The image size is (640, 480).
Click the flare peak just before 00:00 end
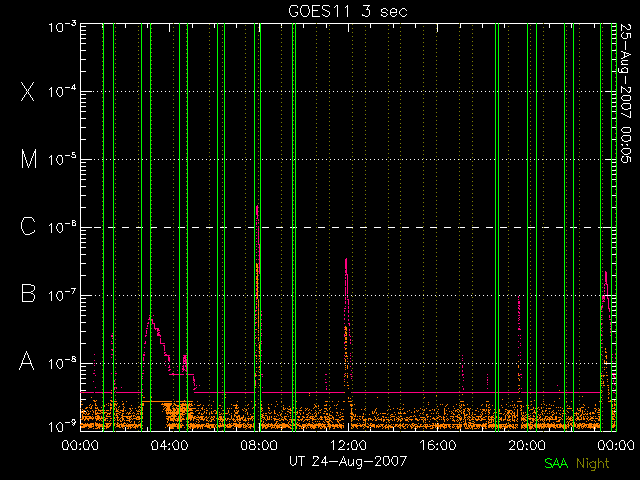click(606, 272)
